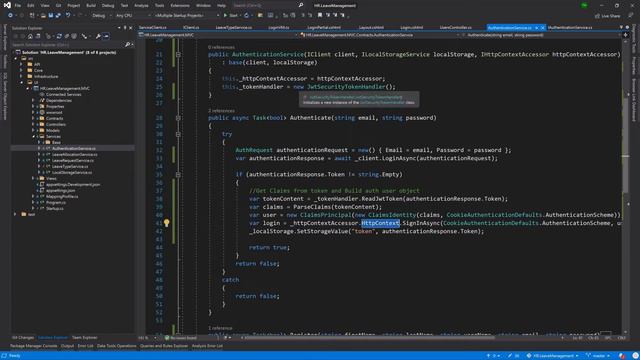Switch to the LeaveTypeService.cs tab

point(233,28)
